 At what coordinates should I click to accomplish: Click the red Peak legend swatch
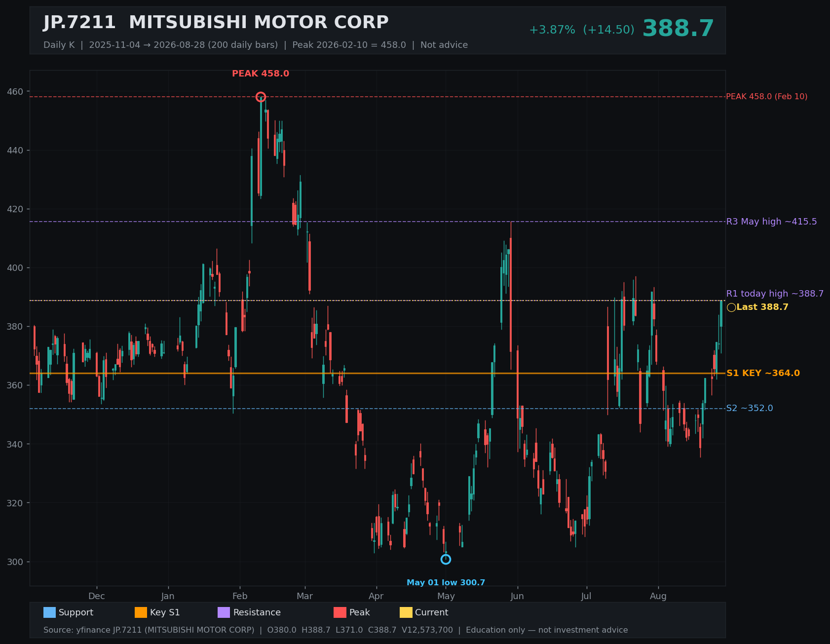pos(340,612)
